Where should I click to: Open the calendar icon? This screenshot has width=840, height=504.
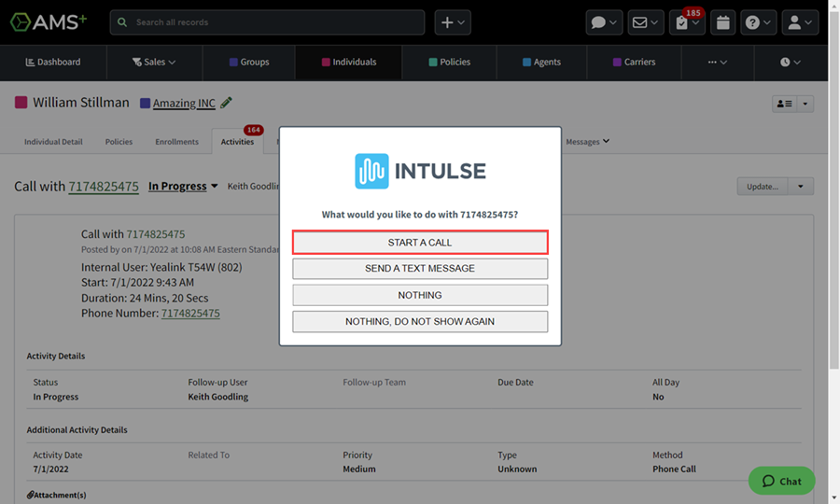pos(722,22)
